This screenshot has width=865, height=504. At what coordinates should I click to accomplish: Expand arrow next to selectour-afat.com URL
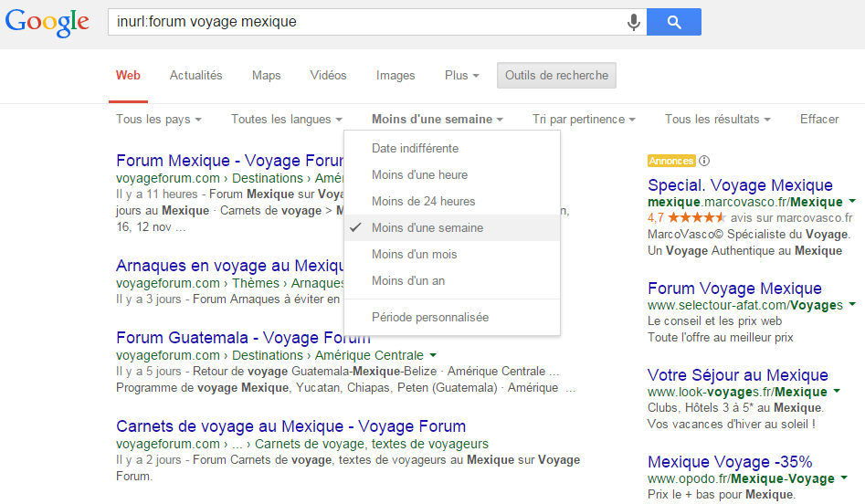[852, 304]
